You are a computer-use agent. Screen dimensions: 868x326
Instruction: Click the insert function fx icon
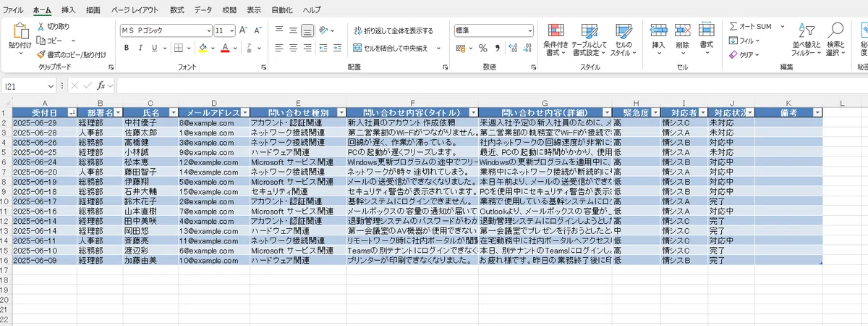click(x=101, y=85)
